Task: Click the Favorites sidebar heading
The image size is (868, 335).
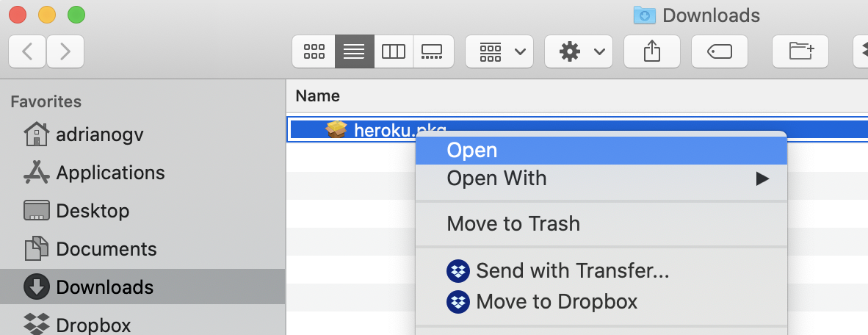Action: (x=46, y=102)
